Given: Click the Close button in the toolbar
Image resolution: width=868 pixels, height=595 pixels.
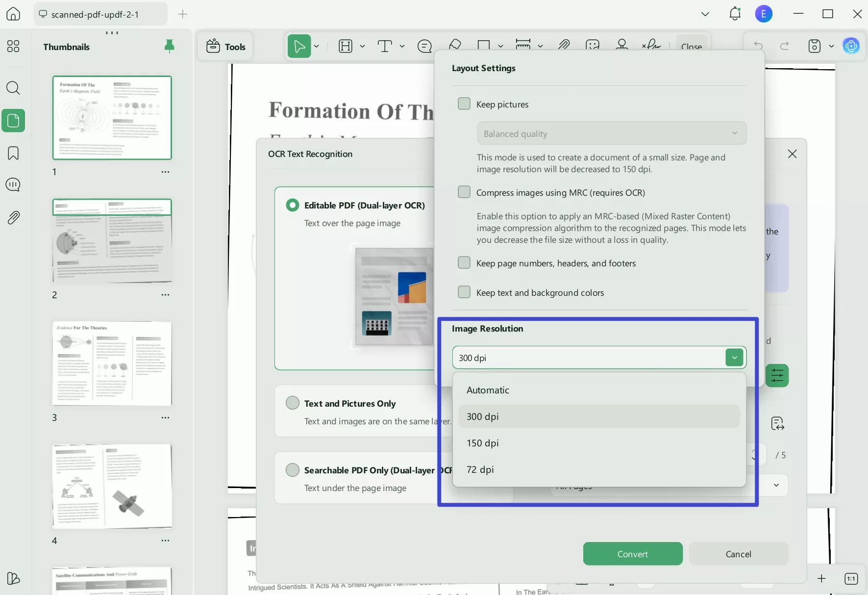Looking at the screenshot, I should (x=692, y=47).
